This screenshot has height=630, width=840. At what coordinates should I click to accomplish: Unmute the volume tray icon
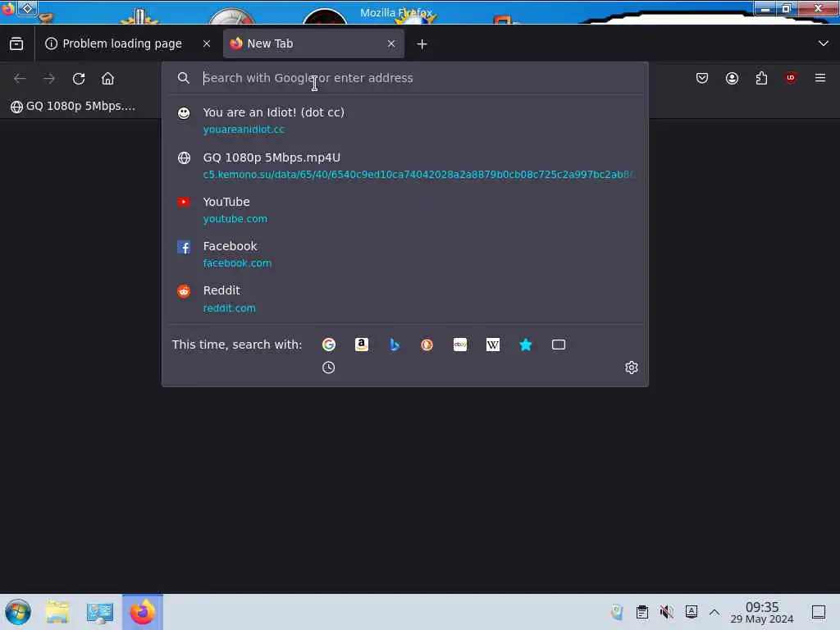[666, 612]
